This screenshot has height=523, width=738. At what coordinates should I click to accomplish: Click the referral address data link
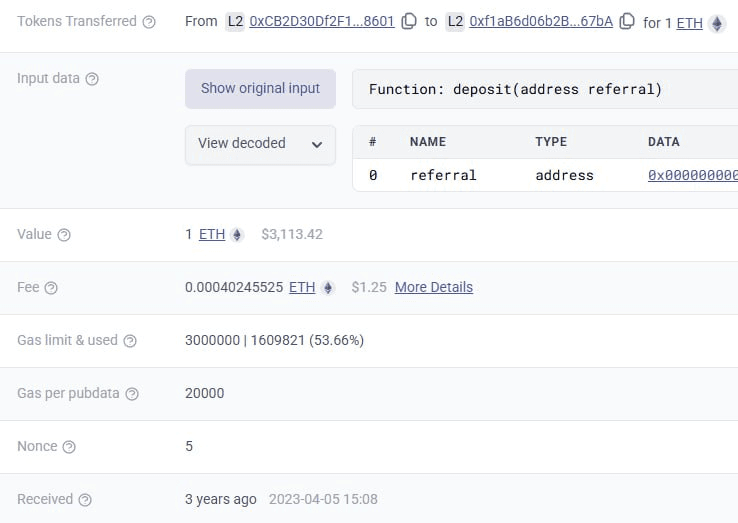tap(694, 175)
